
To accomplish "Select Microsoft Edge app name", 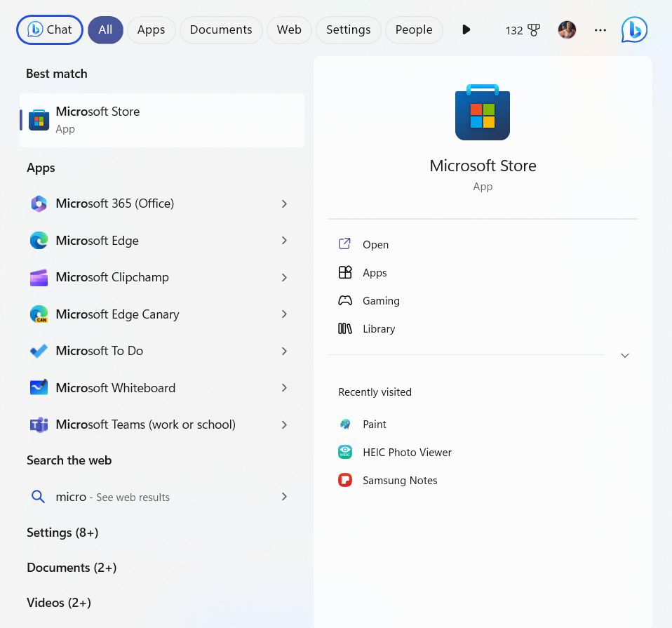I will tap(98, 241).
